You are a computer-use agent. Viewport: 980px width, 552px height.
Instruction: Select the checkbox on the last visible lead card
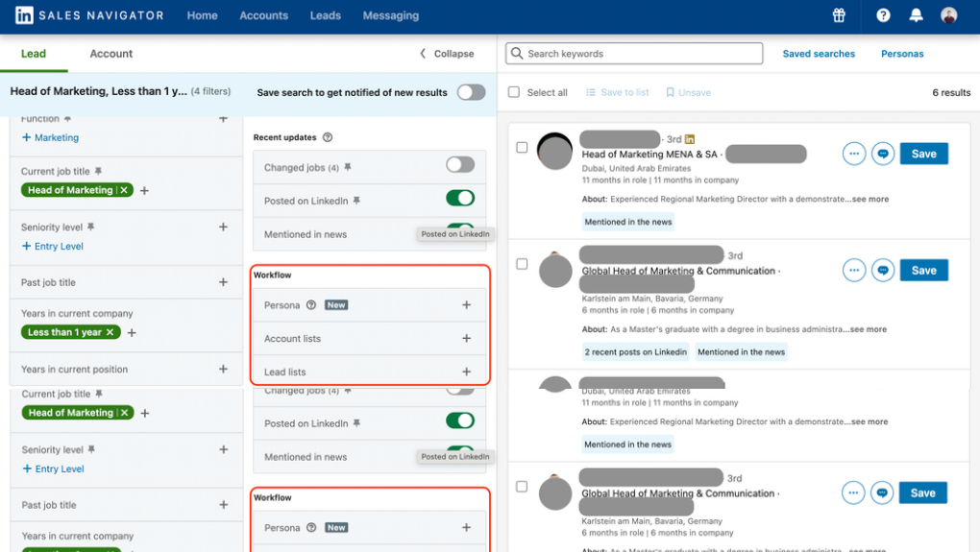[522, 487]
